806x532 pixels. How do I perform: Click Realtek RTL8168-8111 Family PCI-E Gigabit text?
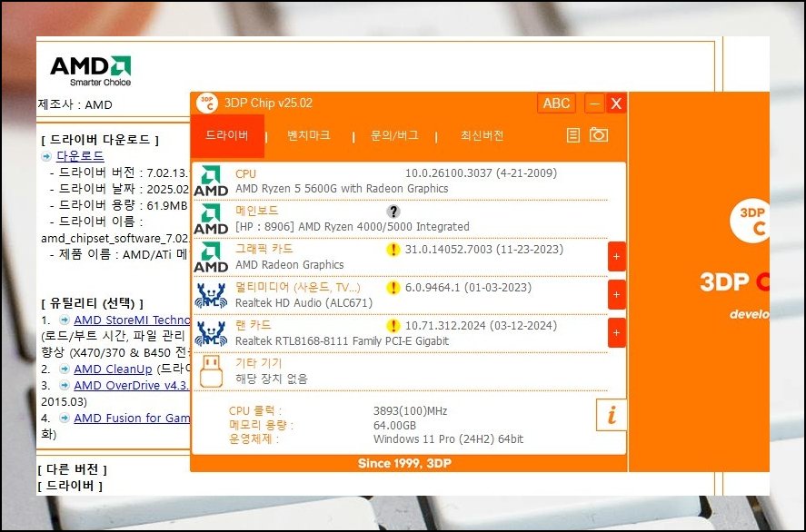pos(342,340)
